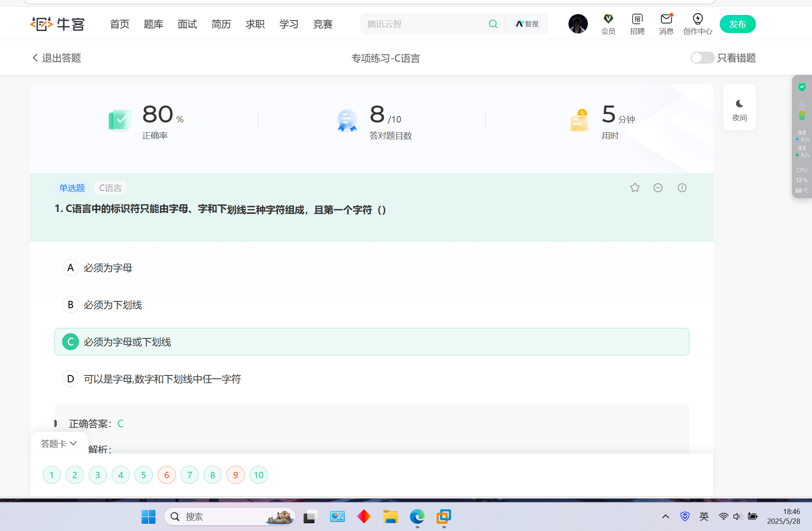This screenshot has width=812, height=531.
Task: Go back with the 退出答题 chevron
Action: [x=35, y=58]
